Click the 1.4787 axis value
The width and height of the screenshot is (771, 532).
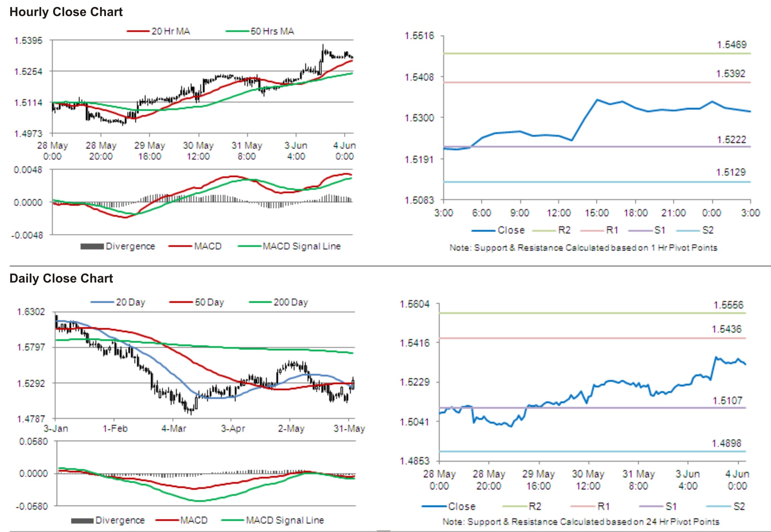[31, 419]
